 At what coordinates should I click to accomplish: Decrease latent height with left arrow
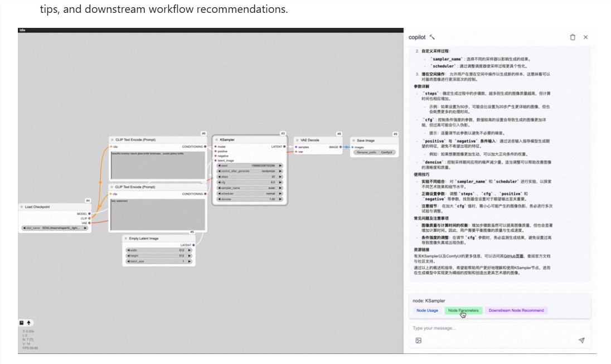[x=129, y=256]
